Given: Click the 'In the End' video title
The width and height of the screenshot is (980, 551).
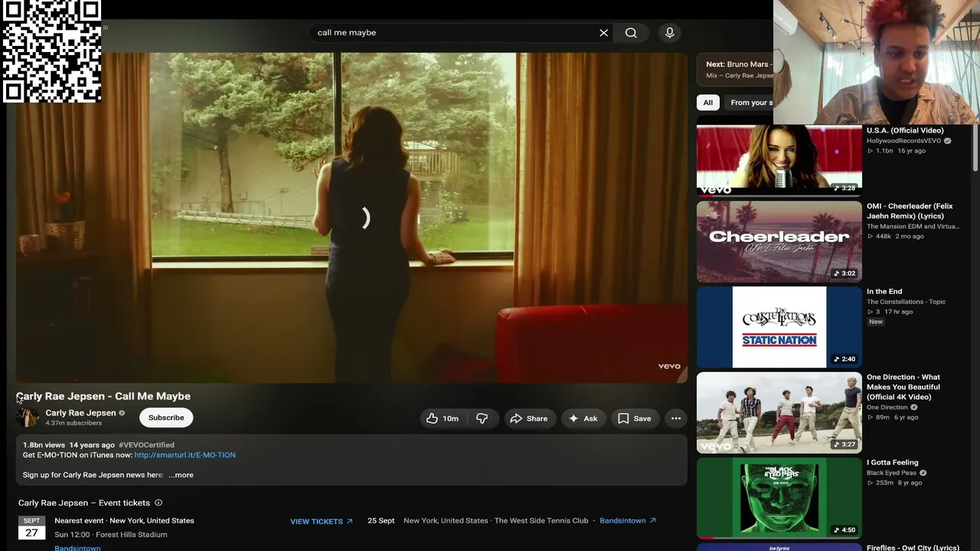Looking at the screenshot, I should [x=884, y=292].
